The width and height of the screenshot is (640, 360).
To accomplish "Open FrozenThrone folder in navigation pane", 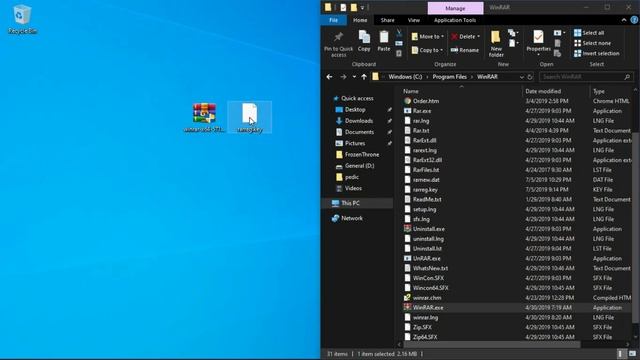I will [362, 154].
